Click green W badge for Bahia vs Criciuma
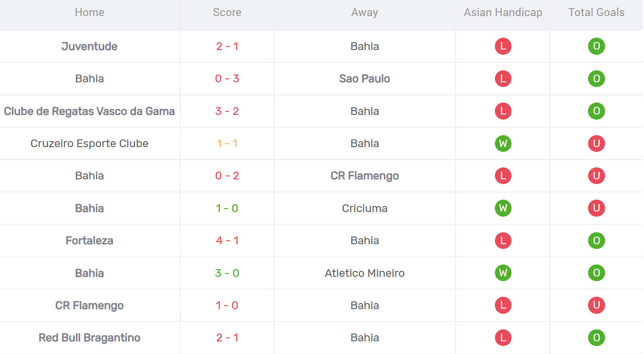The width and height of the screenshot is (644, 354). coord(503,208)
